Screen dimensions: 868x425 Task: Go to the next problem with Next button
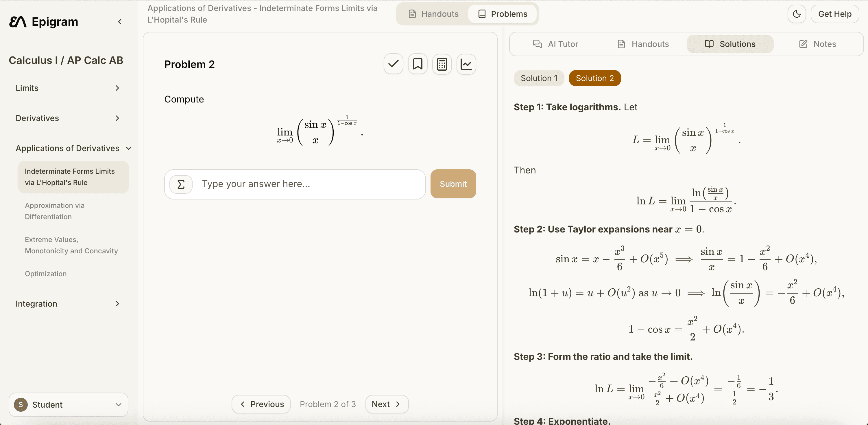pyautogui.click(x=386, y=404)
